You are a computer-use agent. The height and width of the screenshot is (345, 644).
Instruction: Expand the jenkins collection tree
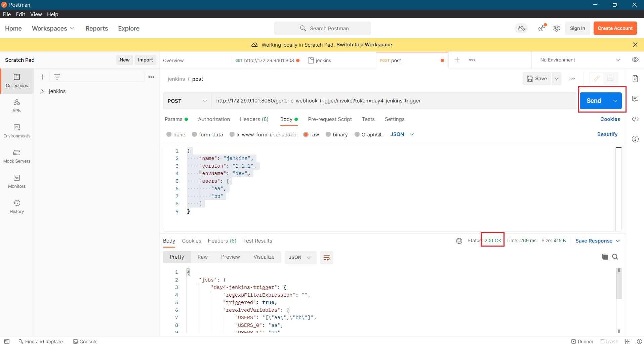(x=42, y=91)
